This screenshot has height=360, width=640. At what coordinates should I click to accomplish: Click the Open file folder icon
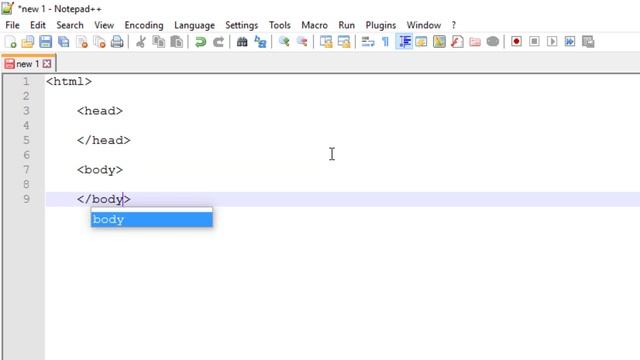point(28,42)
